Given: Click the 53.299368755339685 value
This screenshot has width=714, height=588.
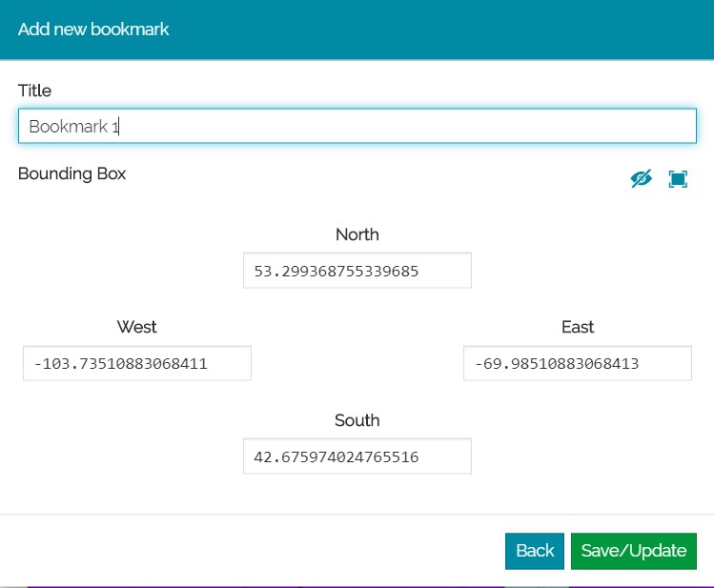Looking at the screenshot, I should coord(337,272).
